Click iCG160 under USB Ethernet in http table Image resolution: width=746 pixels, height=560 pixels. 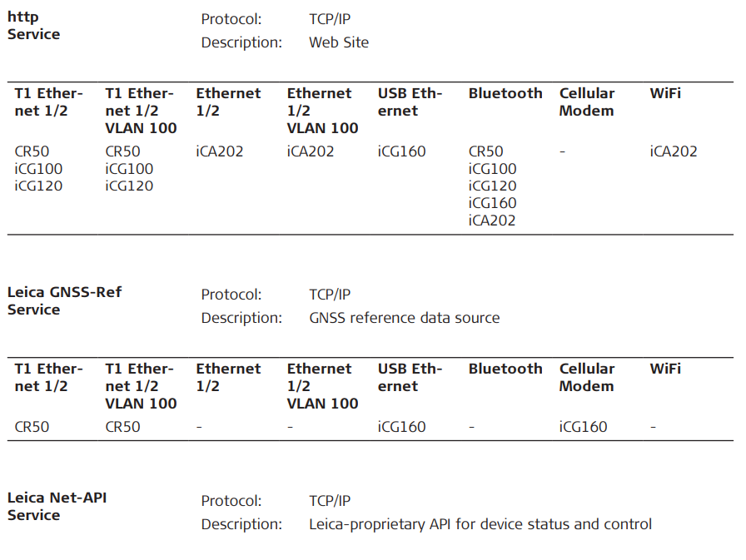tap(401, 151)
